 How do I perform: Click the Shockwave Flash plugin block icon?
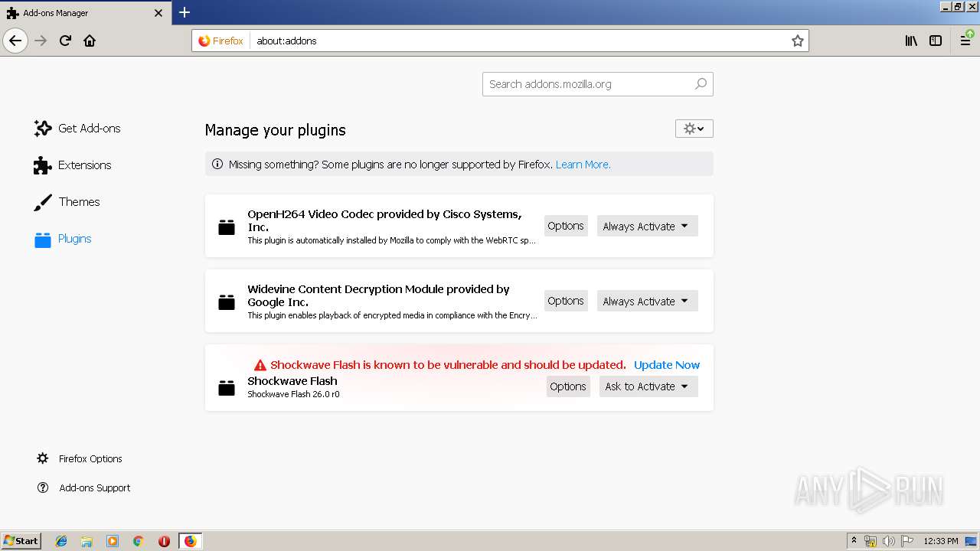point(227,388)
